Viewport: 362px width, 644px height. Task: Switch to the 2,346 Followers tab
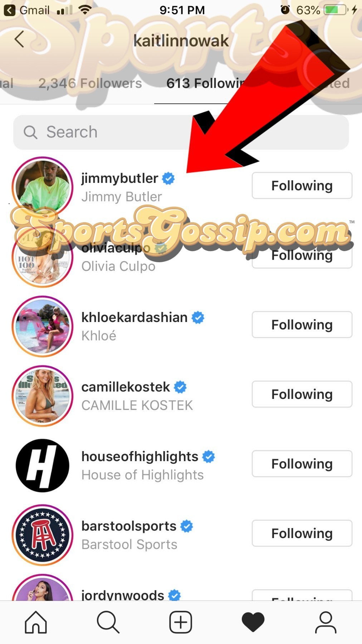point(90,83)
